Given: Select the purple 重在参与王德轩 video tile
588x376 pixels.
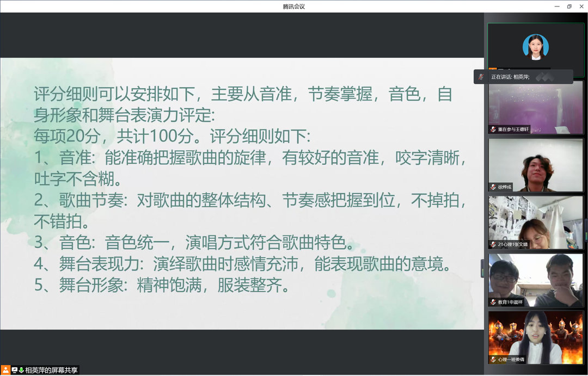Looking at the screenshot, I should coord(536,106).
